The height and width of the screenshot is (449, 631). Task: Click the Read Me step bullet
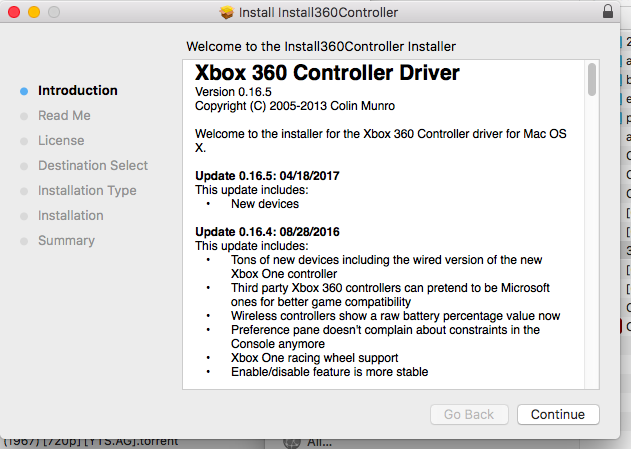[24, 116]
